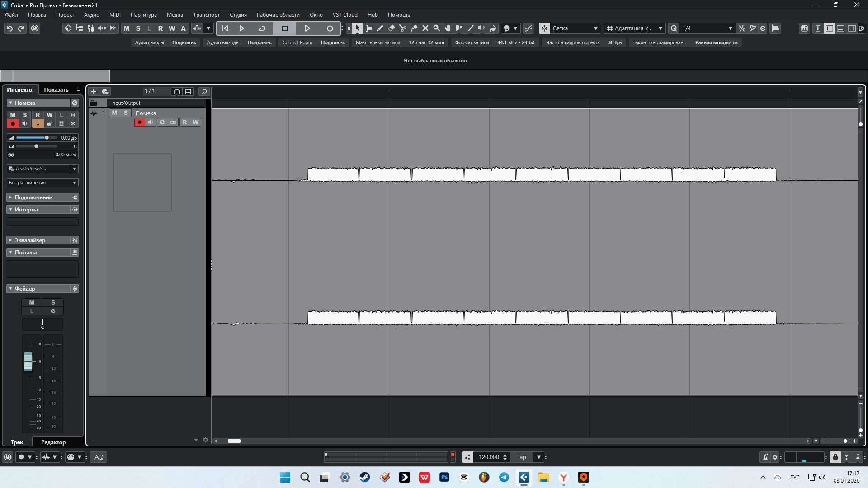Click the add track plus button
868x488 pixels.
[x=94, y=91]
